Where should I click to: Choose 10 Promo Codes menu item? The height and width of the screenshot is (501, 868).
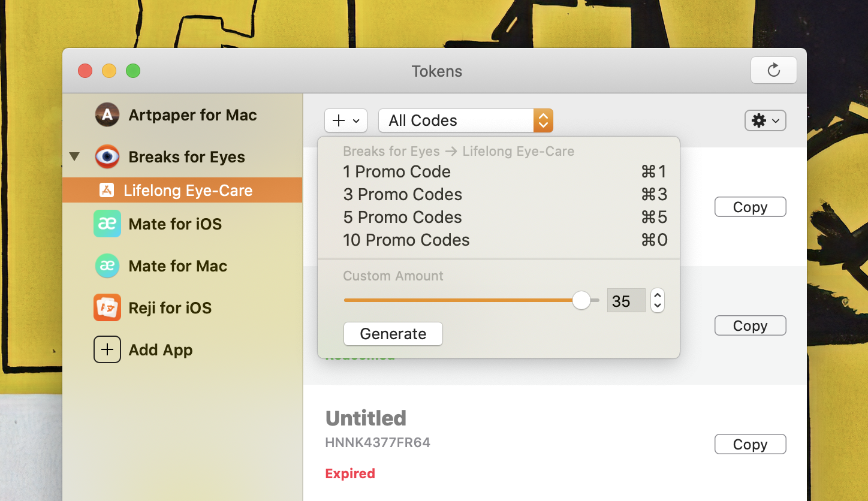pyautogui.click(x=499, y=240)
